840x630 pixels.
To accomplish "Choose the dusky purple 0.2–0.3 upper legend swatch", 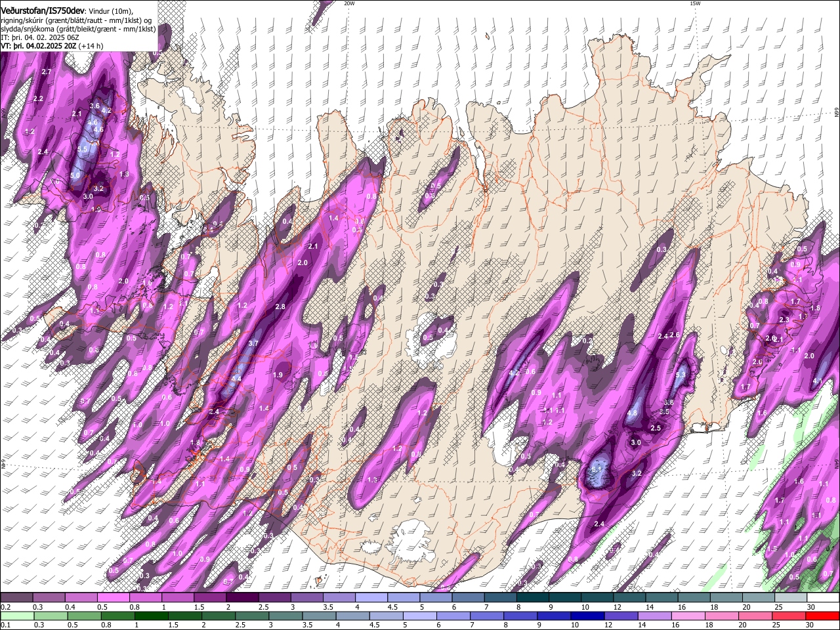I will [x=16, y=598].
